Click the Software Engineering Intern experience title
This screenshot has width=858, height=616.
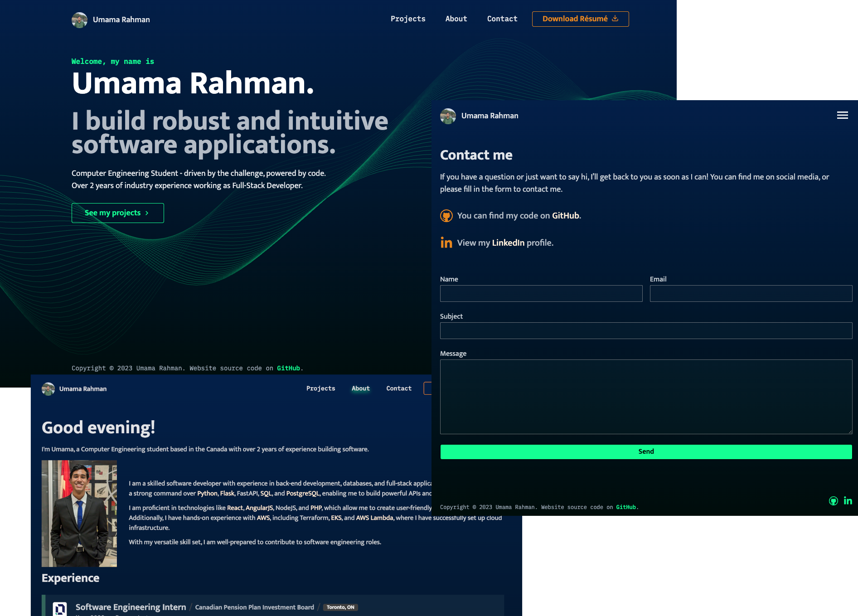(x=131, y=607)
